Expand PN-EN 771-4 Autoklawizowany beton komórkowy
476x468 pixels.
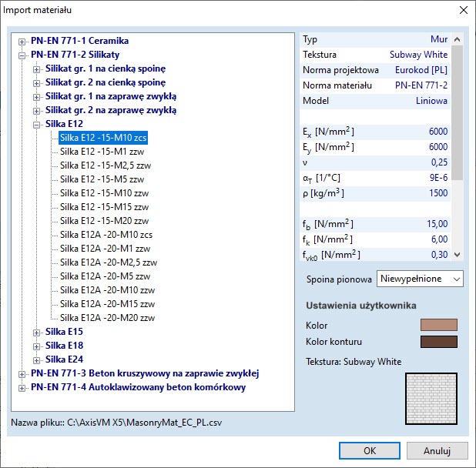[x=21, y=388]
